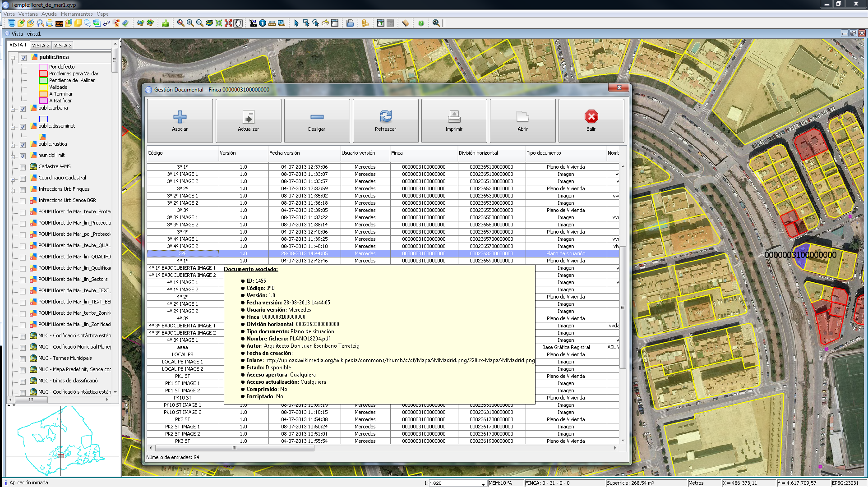Expand the public.rustica tree node
The height and width of the screenshot is (487, 868).
[13, 145]
